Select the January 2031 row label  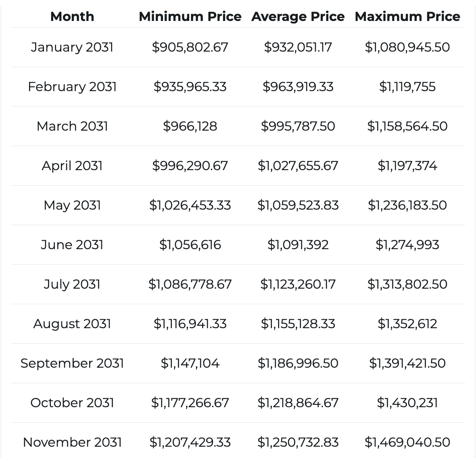(x=72, y=47)
